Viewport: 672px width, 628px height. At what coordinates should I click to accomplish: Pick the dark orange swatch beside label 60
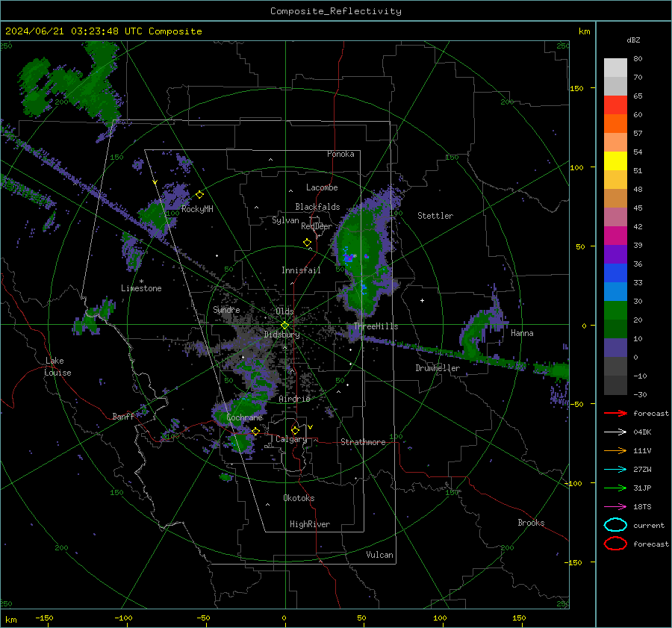coord(615,124)
